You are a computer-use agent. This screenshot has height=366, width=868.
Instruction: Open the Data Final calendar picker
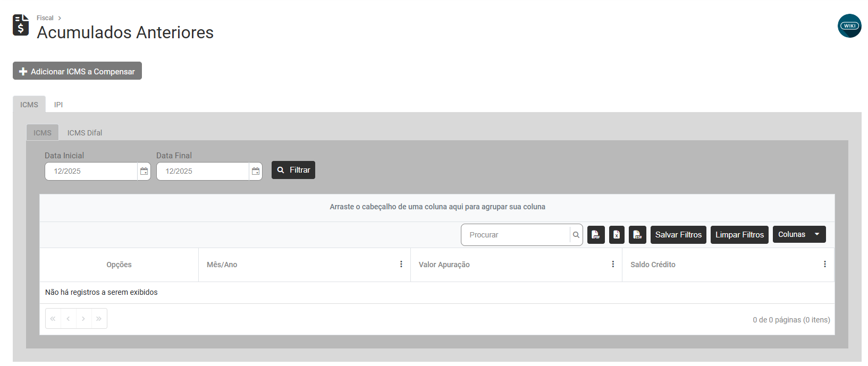(256, 171)
